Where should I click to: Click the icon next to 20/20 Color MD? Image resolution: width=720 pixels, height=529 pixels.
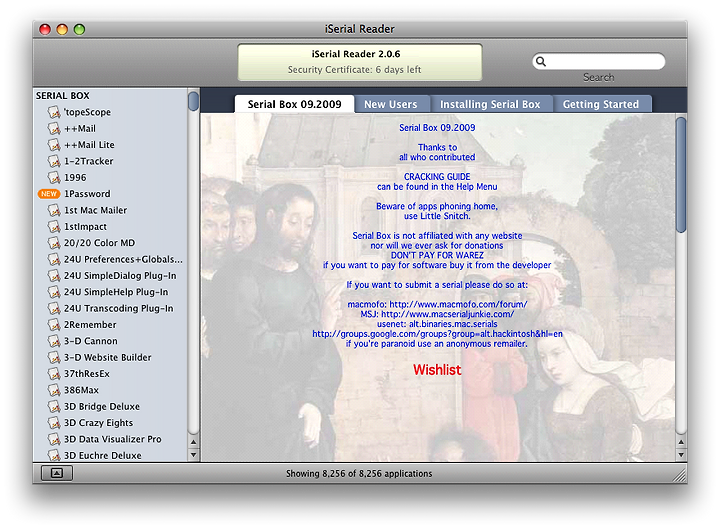(x=54, y=243)
